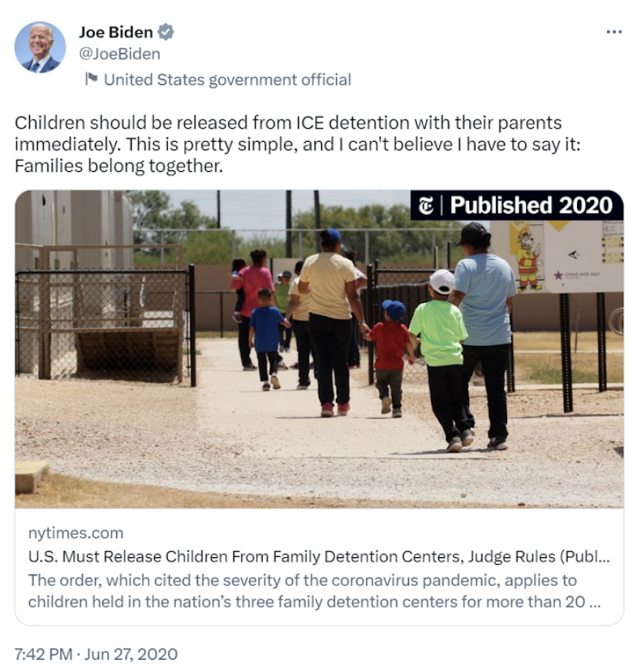Click the Families belong together sentence

(x=119, y=166)
